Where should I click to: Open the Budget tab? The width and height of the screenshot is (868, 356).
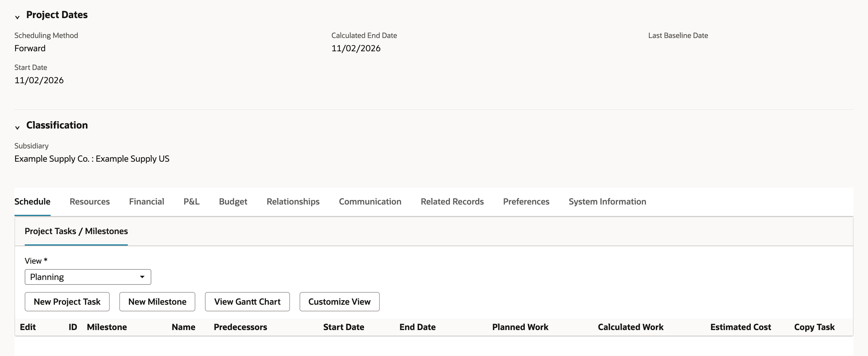[233, 202]
